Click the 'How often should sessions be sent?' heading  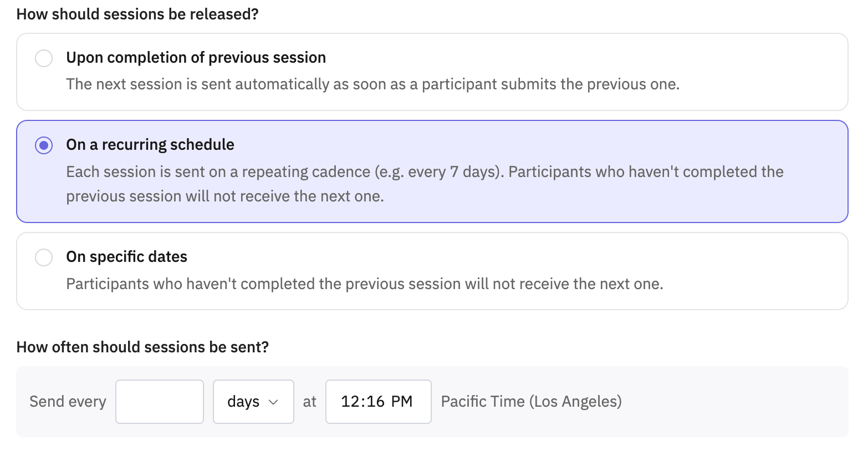point(142,347)
